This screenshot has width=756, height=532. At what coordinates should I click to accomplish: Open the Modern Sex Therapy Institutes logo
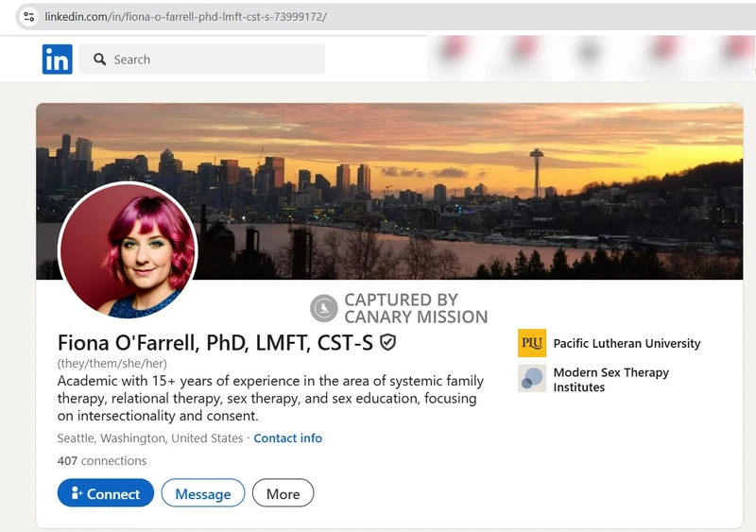pos(532,379)
